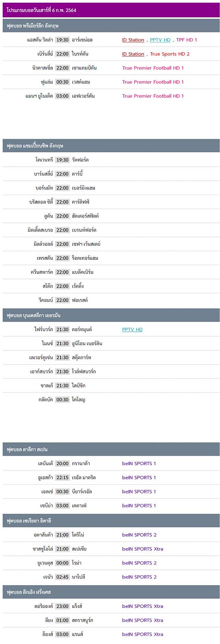The image size is (220, 644).
Task: Click beIN SPORTS 1 for เลบันเต้ match
Action: 139,464
